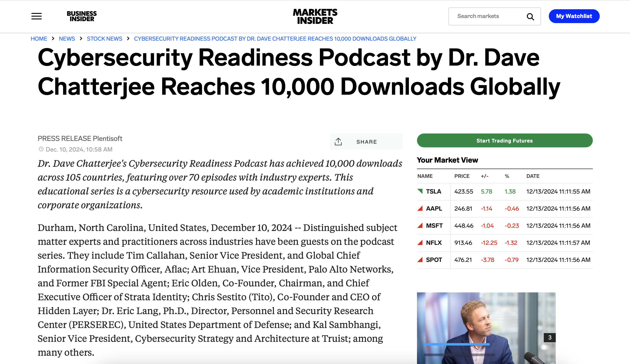Image resolution: width=630 pixels, height=364 pixels.
Task: Click the Search markets input field
Action: click(x=494, y=16)
